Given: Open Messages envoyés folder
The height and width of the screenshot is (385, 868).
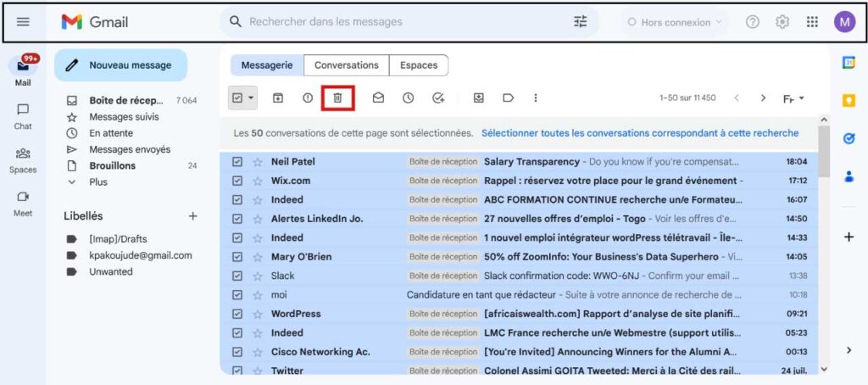Looking at the screenshot, I should coord(131,149).
